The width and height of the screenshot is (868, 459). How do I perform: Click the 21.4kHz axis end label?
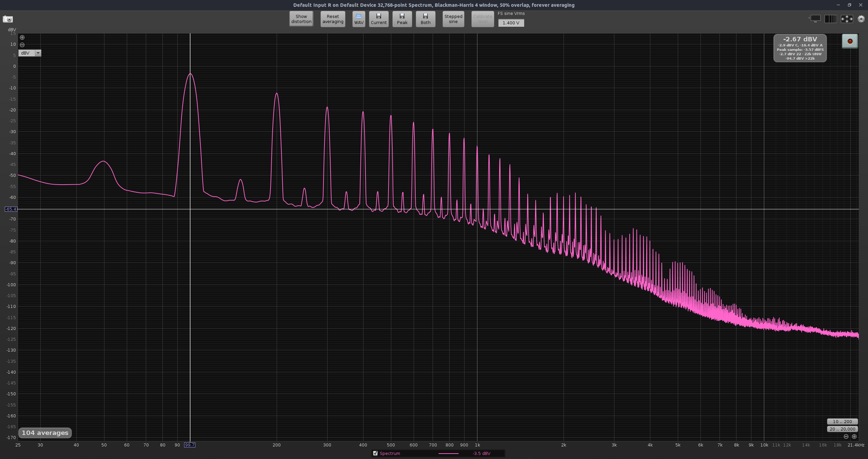856,445
